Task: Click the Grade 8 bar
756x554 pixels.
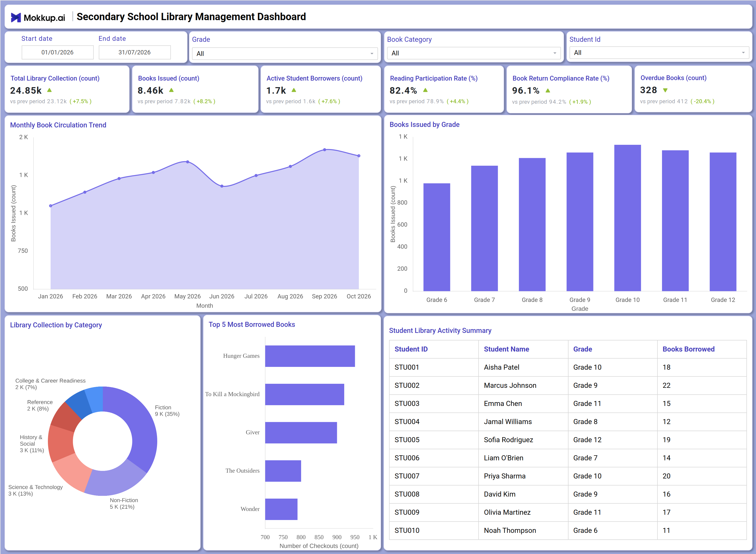Action: (532, 224)
